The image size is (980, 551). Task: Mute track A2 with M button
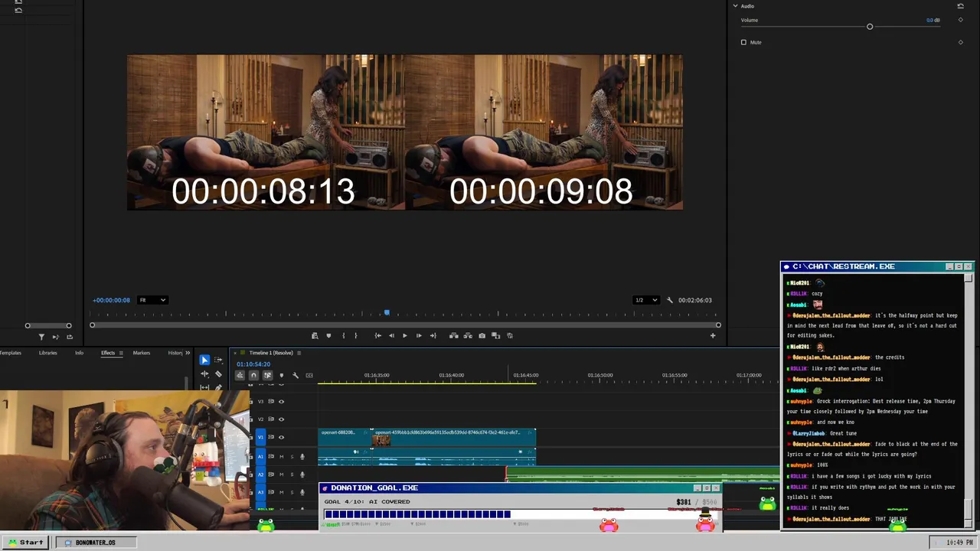pyautogui.click(x=282, y=474)
